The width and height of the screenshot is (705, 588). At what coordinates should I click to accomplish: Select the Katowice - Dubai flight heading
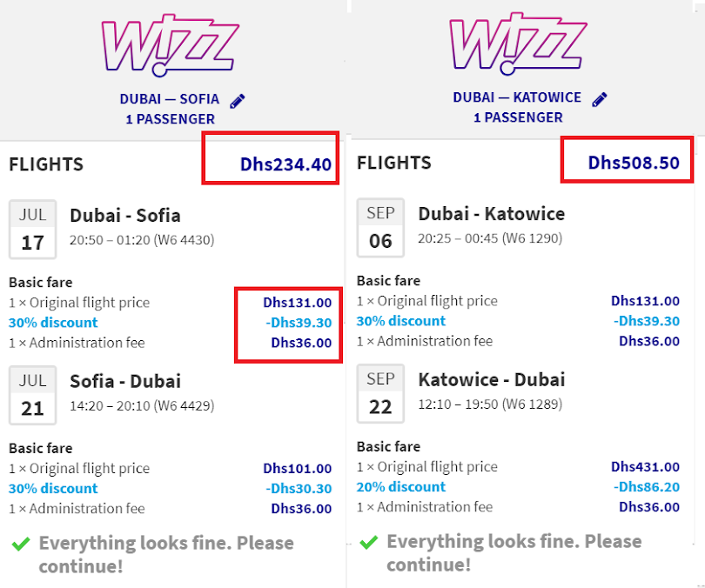coord(491,380)
